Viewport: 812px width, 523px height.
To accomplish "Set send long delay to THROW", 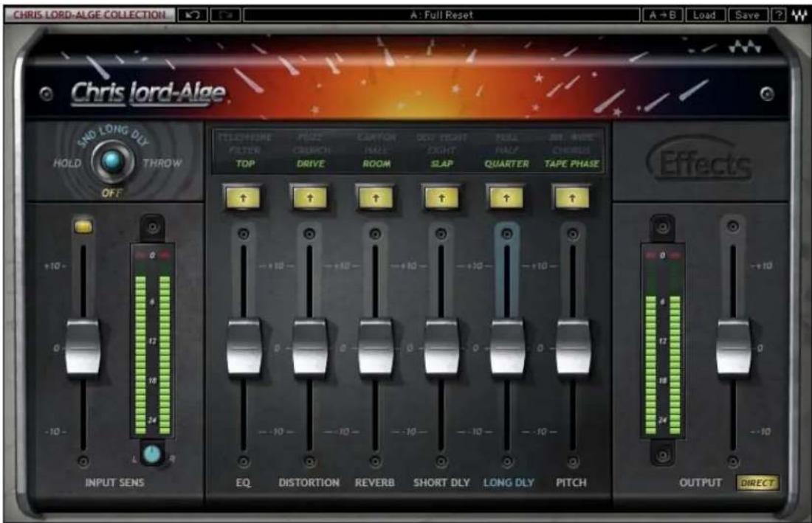I will click(162, 164).
